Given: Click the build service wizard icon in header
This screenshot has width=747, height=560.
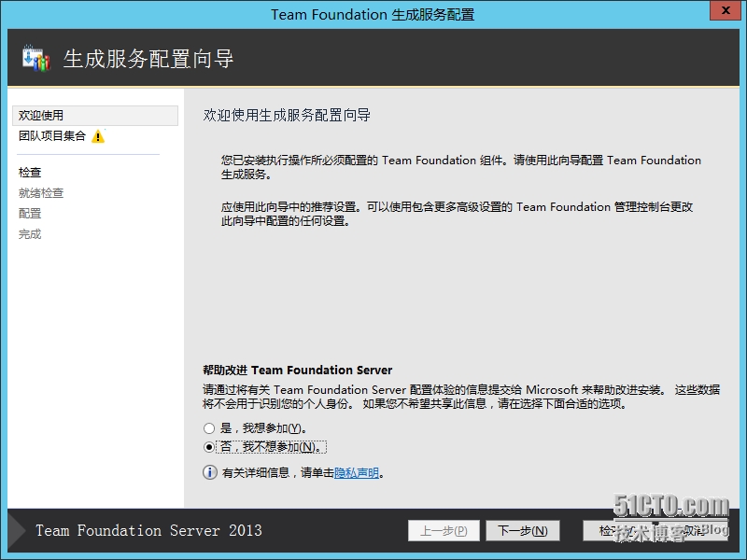Looking at the screenshot, I should click(x=36, y=58).
